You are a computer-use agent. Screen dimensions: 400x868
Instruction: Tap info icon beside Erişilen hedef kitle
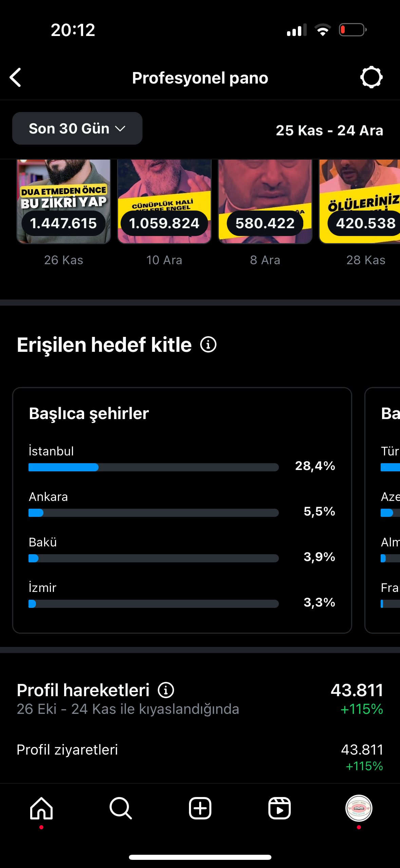pyautogui.click(x=208, y=345)
